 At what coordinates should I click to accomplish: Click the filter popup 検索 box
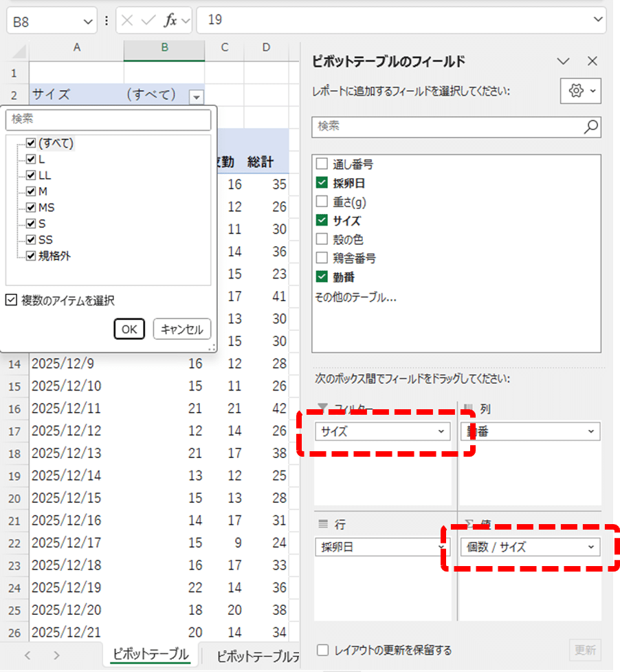(108, 119)
